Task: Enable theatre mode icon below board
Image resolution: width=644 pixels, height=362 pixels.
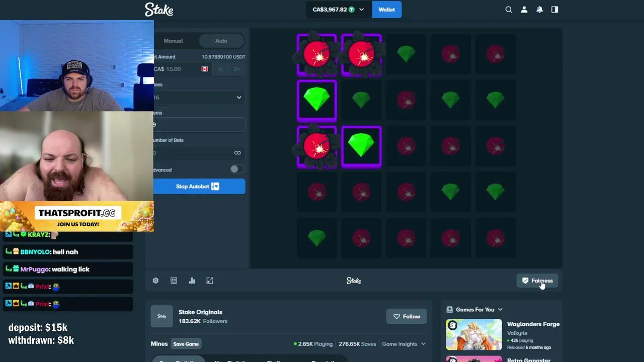Action: [174, 281]
